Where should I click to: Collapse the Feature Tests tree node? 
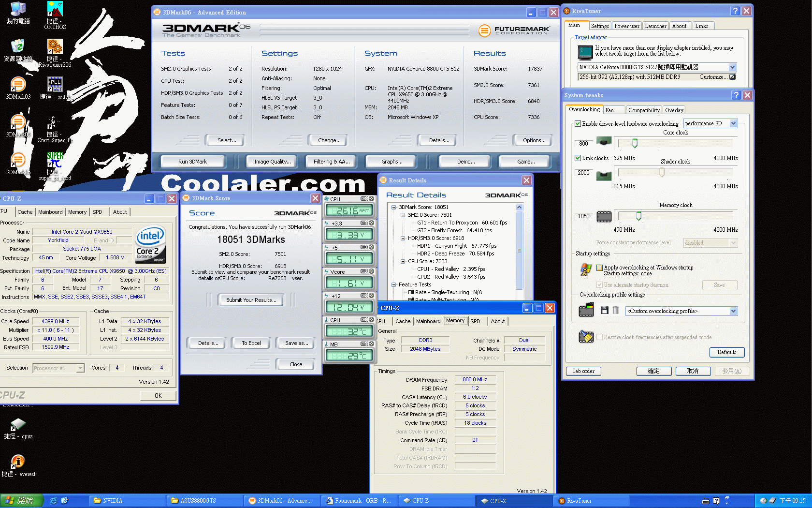393,284
